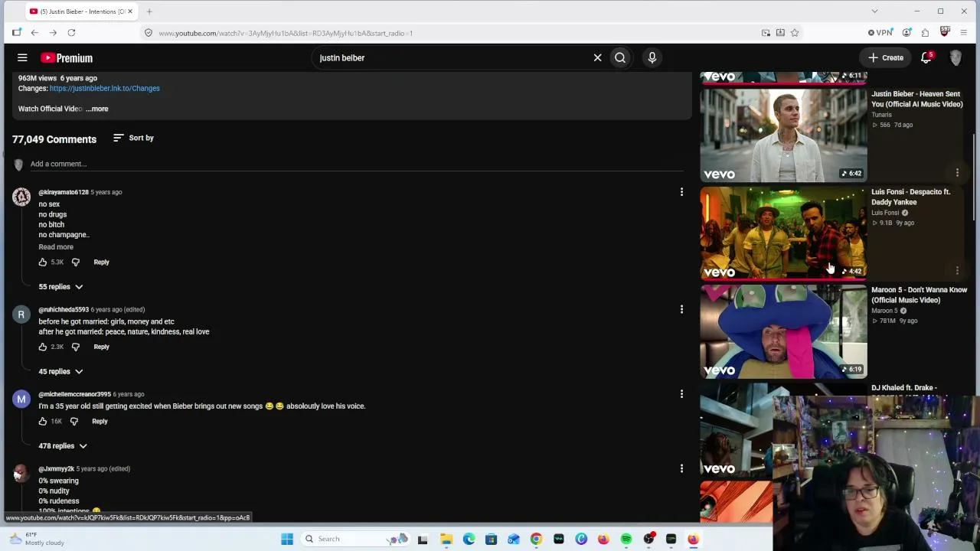
Task: Dislike ruhichheda5593's comment
Action: (75, 347)
